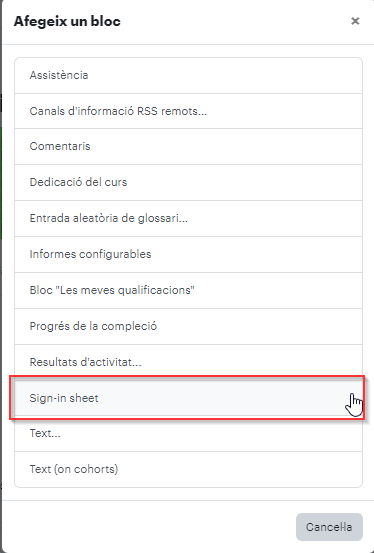Pick the completion progress list entry
Screen dimensions: 374x553
coord(188,326)
